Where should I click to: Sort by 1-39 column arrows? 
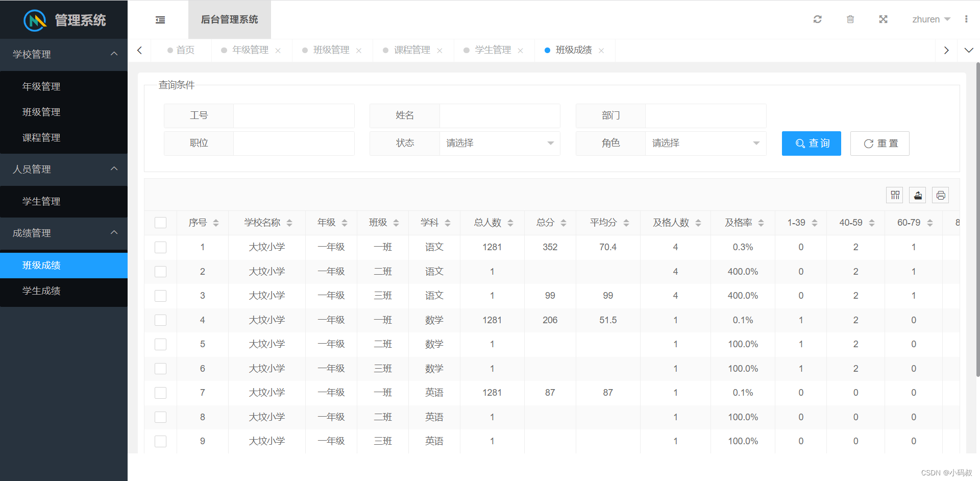[815, 223]
